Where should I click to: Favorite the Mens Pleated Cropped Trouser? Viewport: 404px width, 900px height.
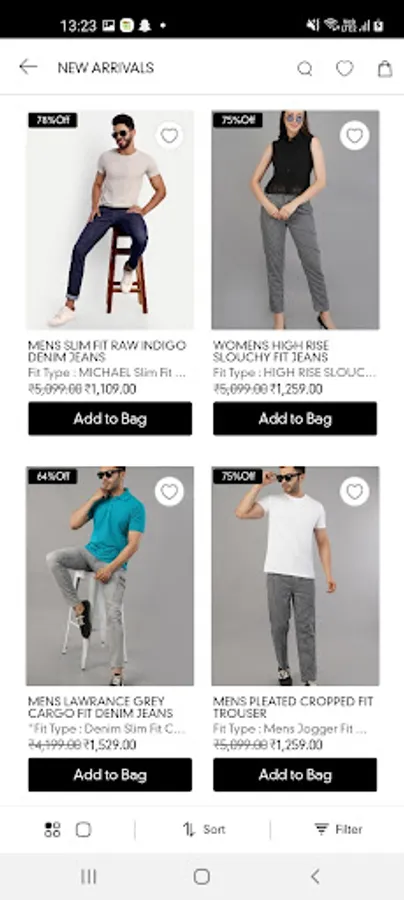pyautogui.click(x=355, y=492)
